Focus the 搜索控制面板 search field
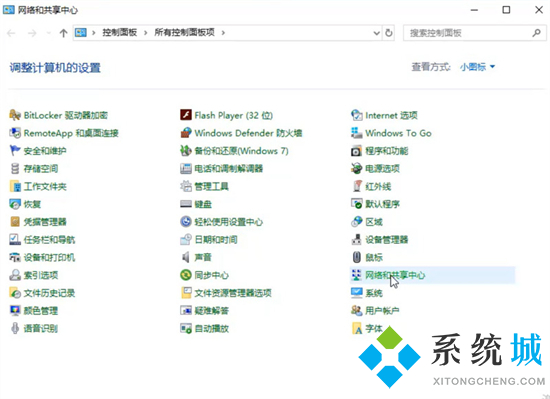Image resolution: width=550 pixels, height=399 pixels. [474, 33]
